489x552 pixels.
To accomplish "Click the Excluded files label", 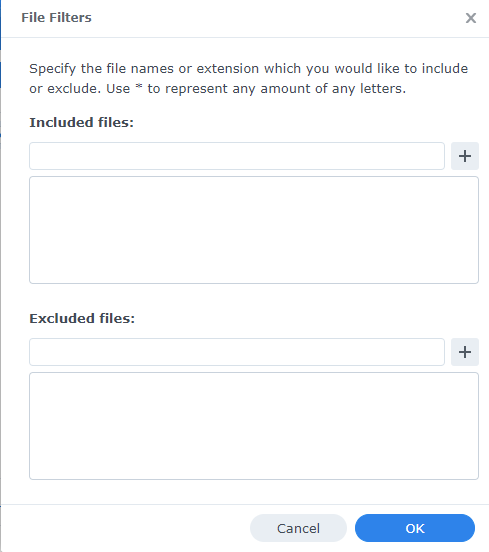I will pos(82,319).
